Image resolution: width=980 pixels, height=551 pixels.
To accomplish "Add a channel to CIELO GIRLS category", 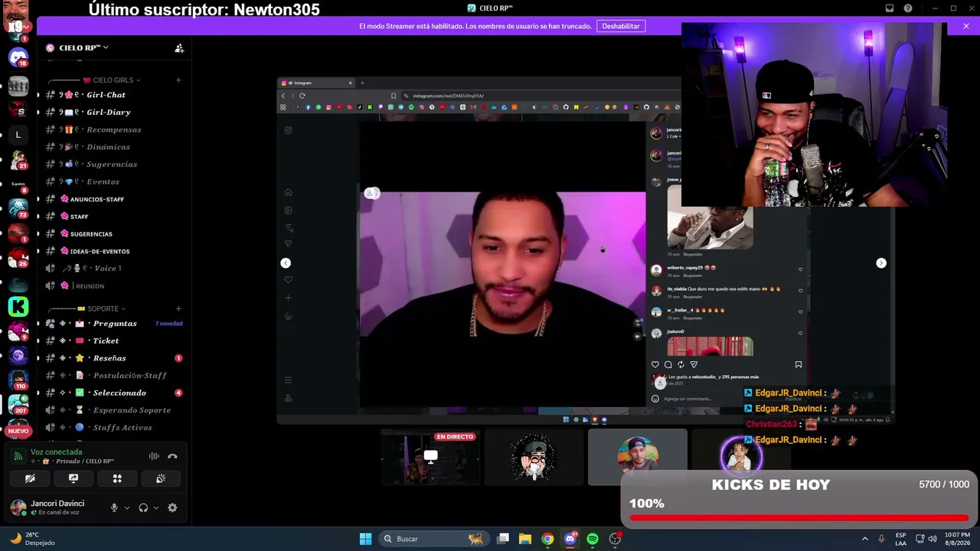I will [x=178, y=80].
